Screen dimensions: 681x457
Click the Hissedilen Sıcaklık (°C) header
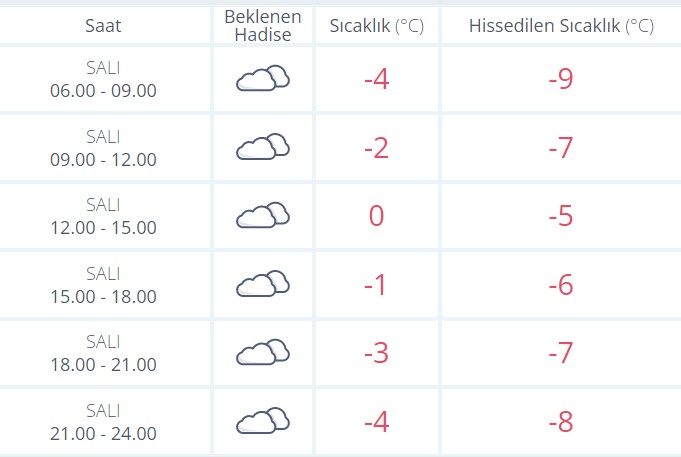(561, 26)
